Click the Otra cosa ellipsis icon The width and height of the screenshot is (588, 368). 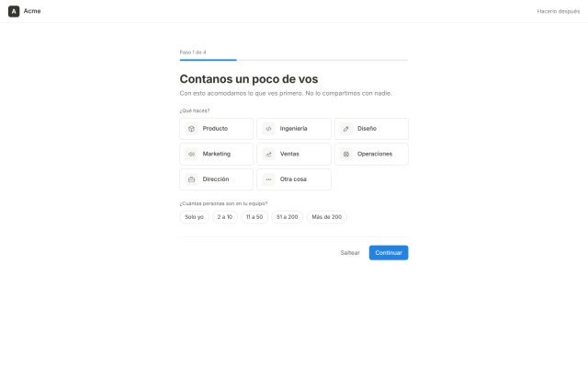pos(268,179)
